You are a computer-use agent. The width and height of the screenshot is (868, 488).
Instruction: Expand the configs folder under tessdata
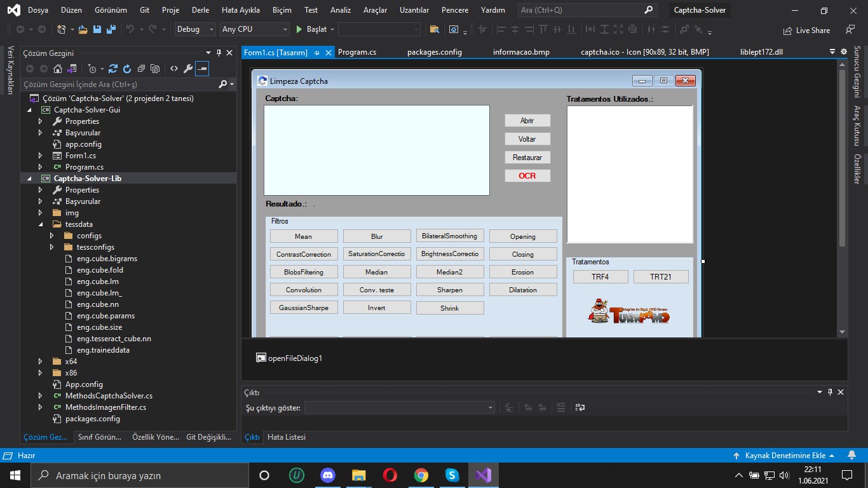[52, 236]
